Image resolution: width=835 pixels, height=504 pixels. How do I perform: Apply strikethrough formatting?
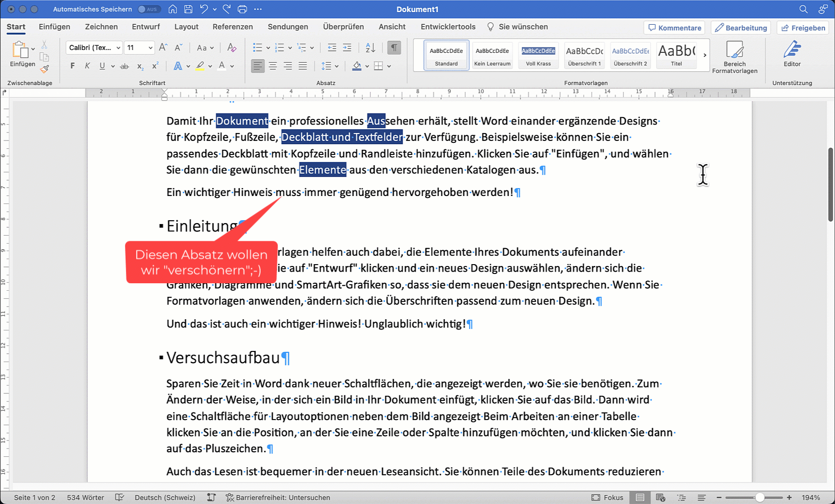click(124, 66)
